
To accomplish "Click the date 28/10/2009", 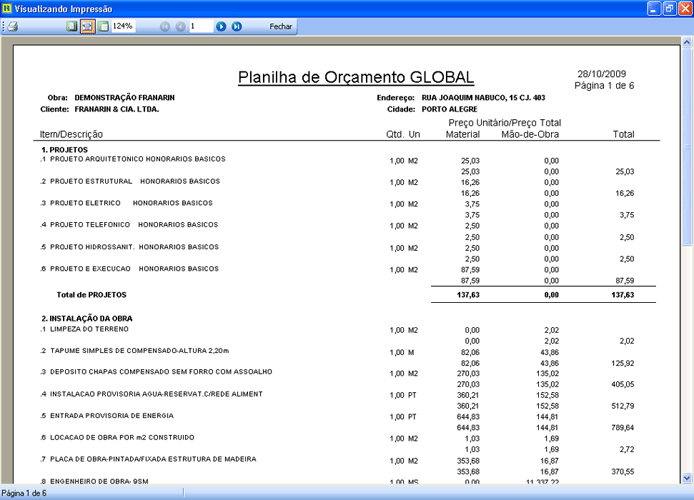I will pos(601,74).
